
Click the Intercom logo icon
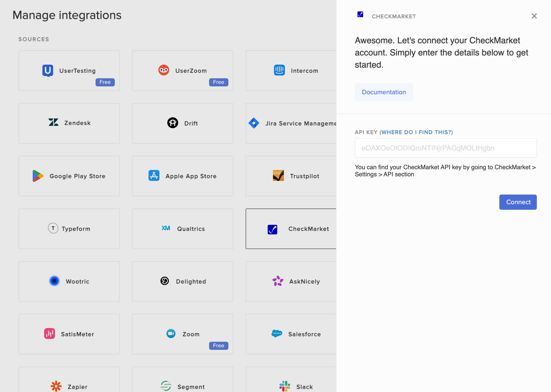coord(279,70)
